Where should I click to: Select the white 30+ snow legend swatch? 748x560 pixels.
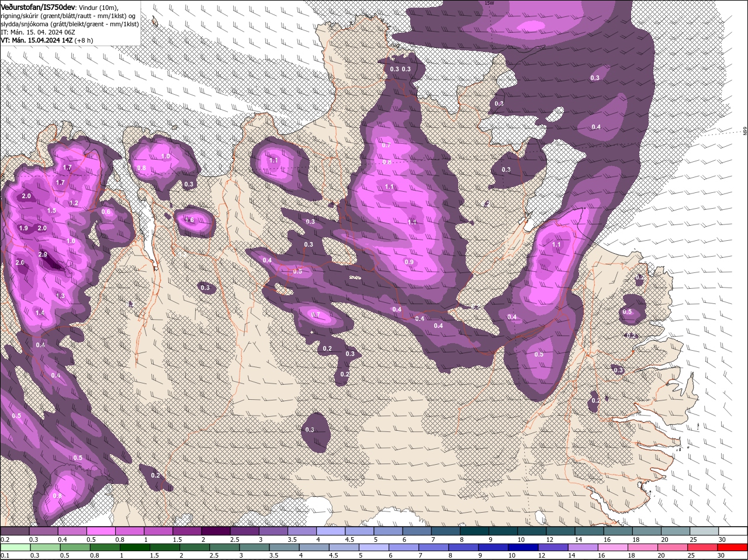point(733,531)
